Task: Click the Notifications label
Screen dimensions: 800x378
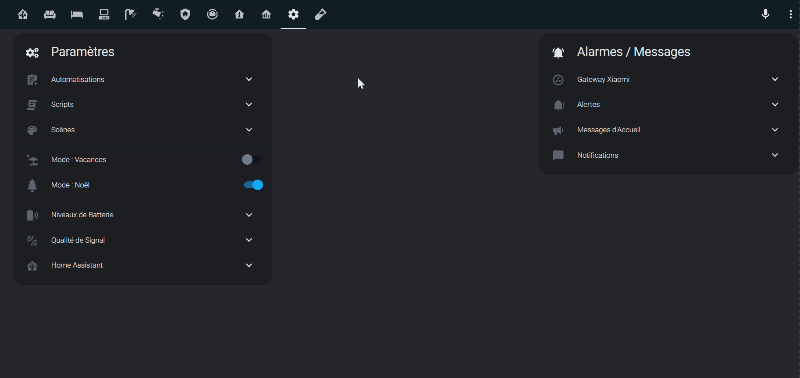Action: [597, 155]
